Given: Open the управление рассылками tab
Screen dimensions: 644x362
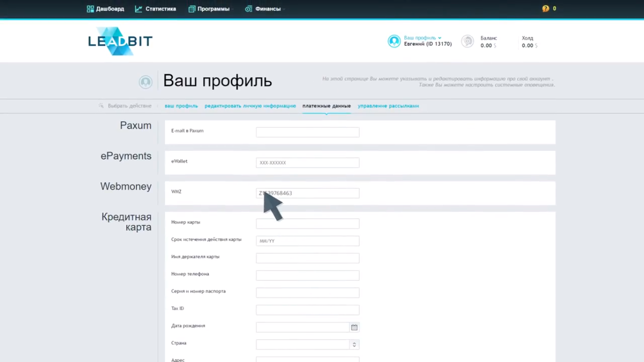Looking at the screenshot, I should tap(388, 106).
